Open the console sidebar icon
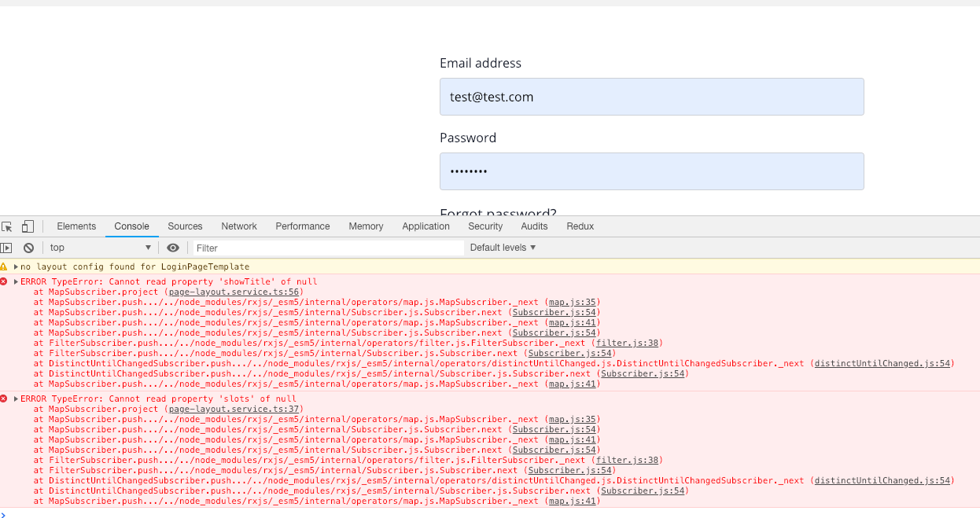Screen dimensions: 980x518 6,247
